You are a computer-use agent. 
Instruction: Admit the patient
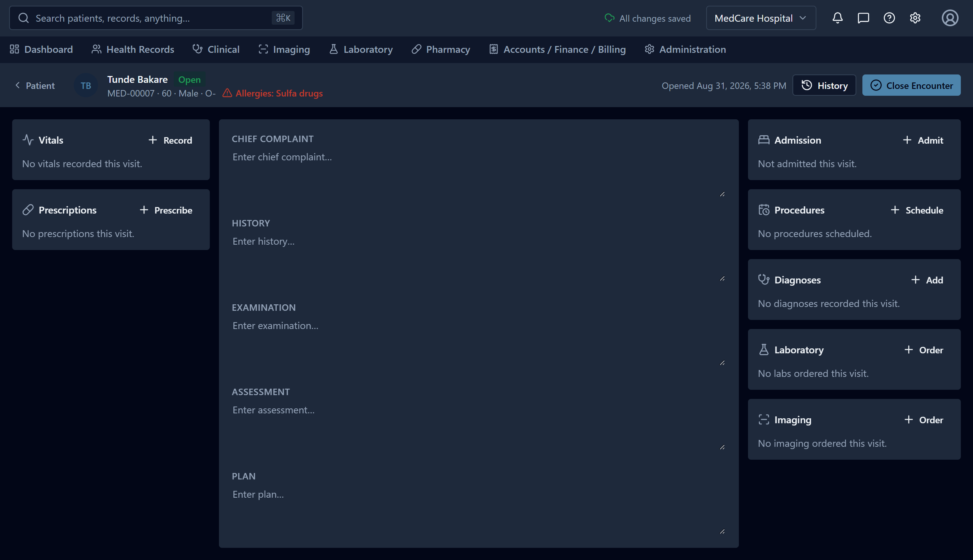[922, 140]
